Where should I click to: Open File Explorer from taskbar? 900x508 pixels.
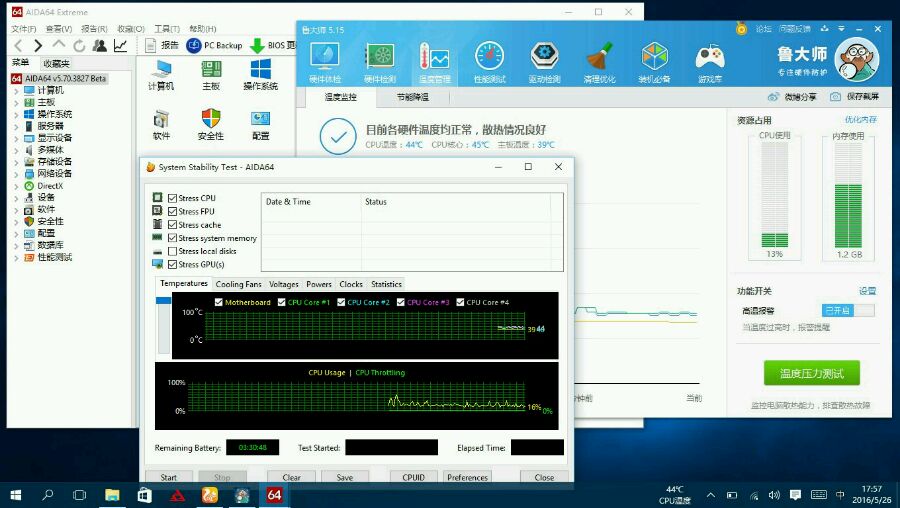(x=112, y=495)
